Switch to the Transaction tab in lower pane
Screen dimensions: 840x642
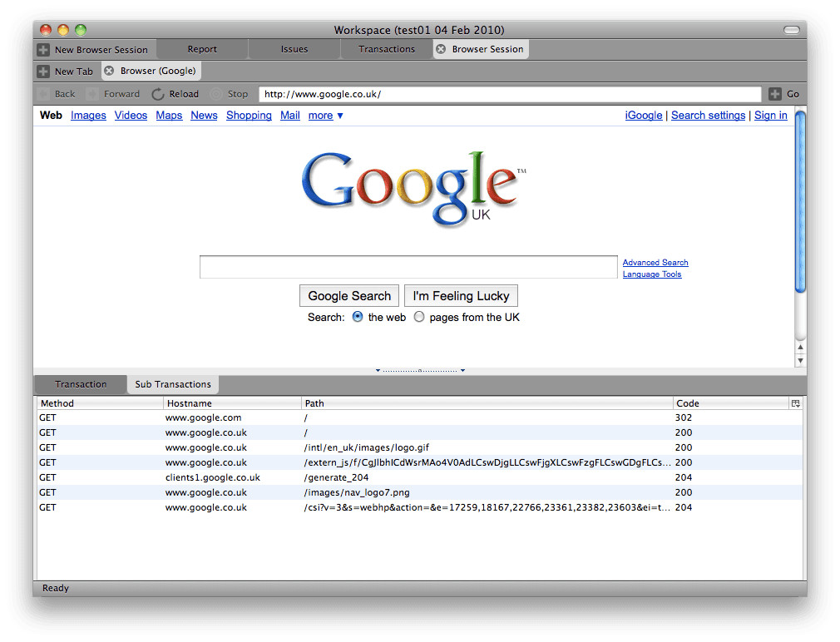(x=81, y=384)
